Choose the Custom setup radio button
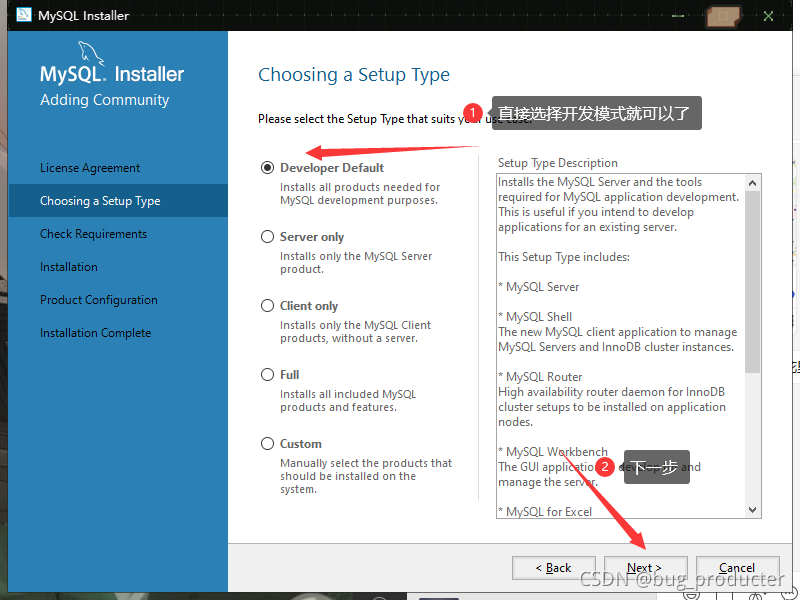Image resolution: width=800 pixels, height=600 pixels. [x=267, y=443]
